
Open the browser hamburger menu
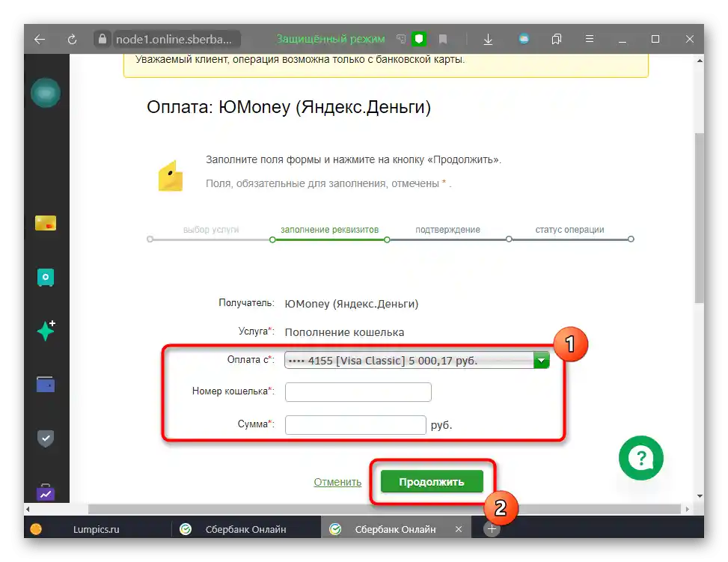coord(590,39)
